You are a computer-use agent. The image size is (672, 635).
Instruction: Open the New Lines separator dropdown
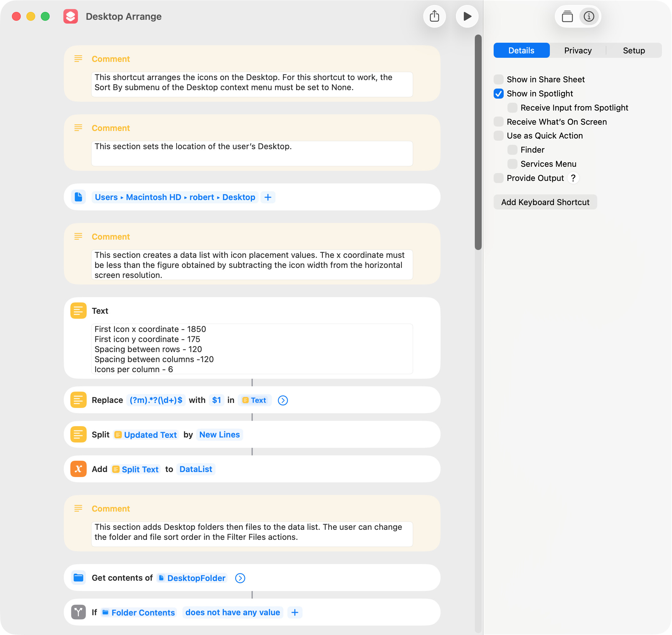pos(219,435)
